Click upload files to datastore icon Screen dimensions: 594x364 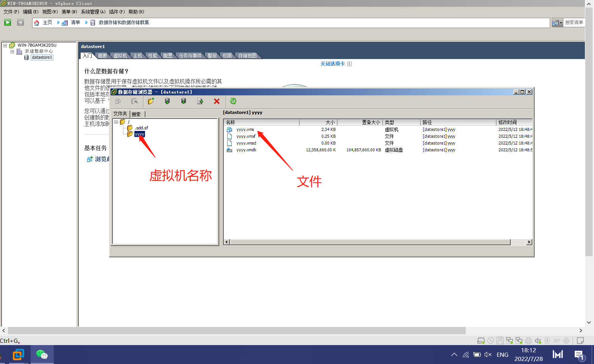(x=167, y=101)
